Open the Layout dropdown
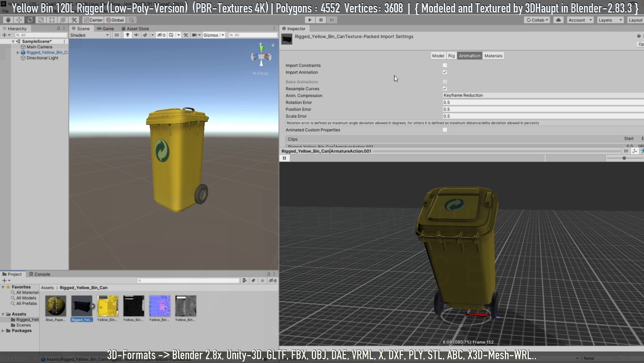 pyautogui.click(x=635, y=20)
